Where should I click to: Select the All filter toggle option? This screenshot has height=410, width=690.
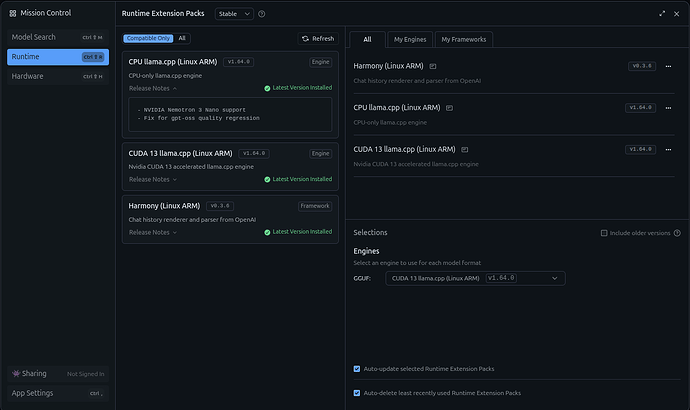click(x=182, y=38)
